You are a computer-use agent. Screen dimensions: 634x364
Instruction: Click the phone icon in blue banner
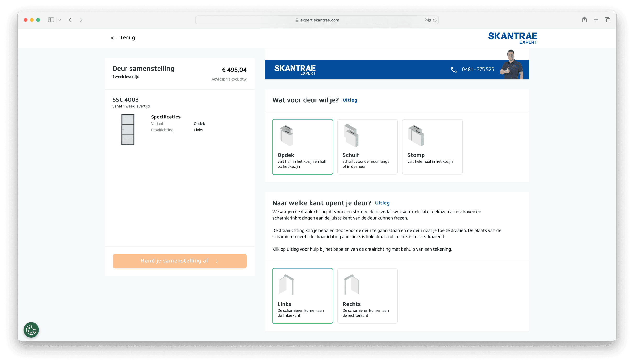(453, 70)
